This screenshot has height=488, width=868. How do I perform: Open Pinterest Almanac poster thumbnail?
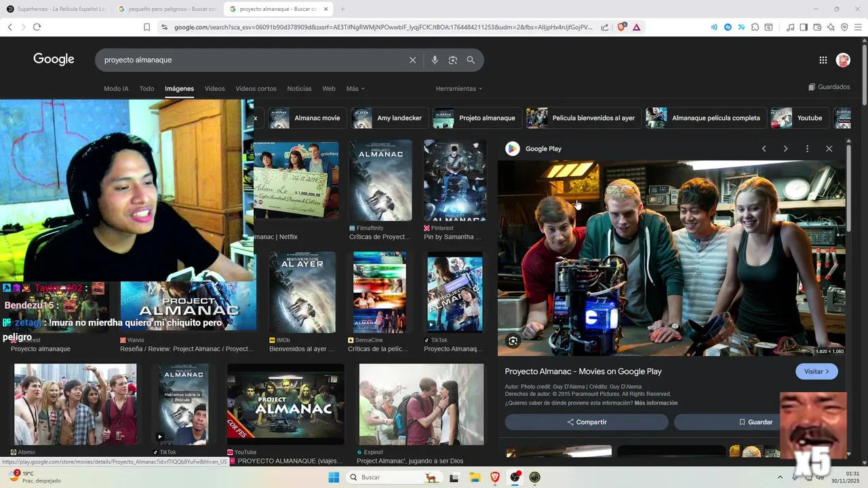click(x=455, y=180)
